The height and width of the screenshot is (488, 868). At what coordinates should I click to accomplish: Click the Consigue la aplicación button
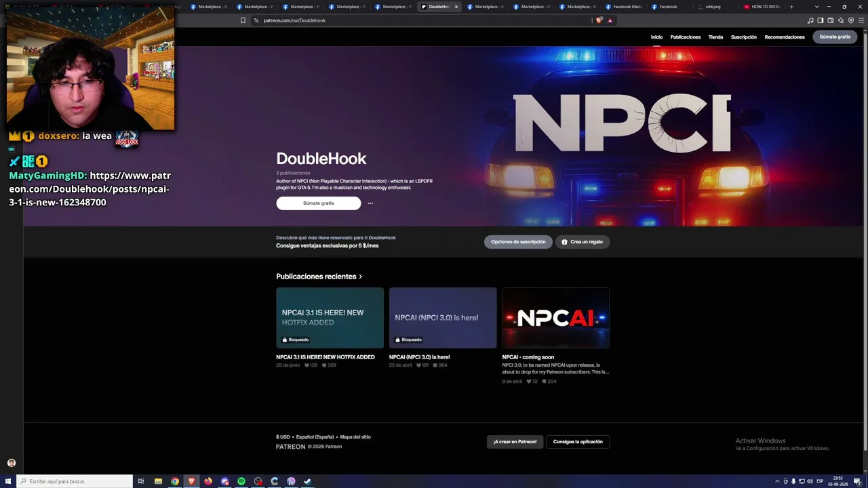tap(578, 442)
